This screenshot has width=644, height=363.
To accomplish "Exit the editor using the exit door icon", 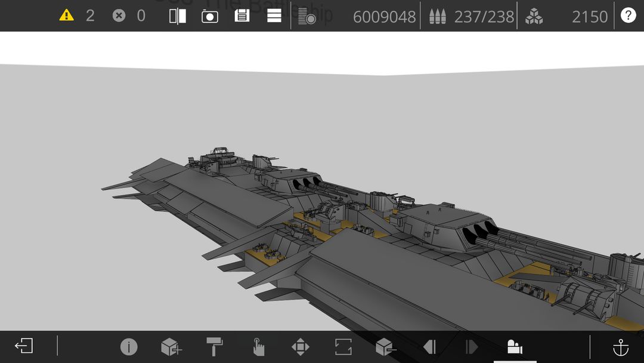I will click(24, 346).
